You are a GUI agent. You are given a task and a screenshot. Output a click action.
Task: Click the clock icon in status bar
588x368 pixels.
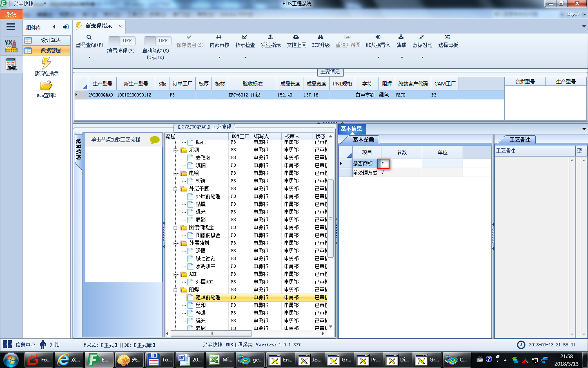[x=521, y=345]
